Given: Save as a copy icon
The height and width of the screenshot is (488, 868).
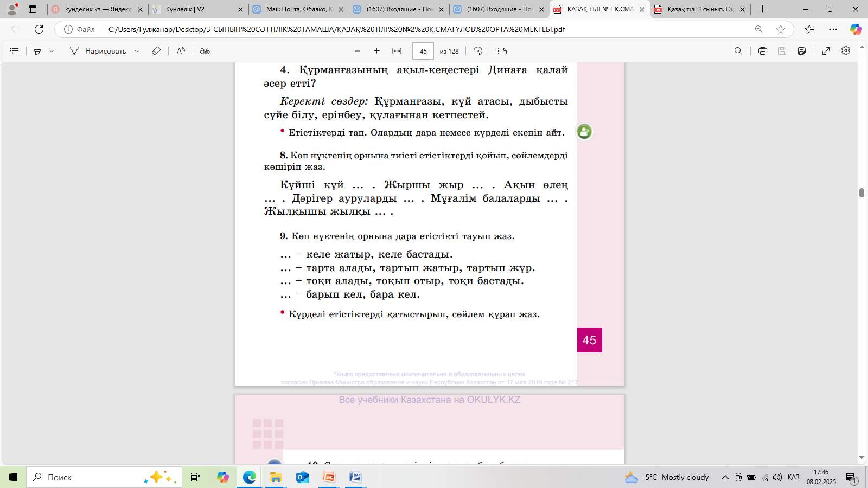Looking at the screenshot, I should pyautogui.click(x=802, y=51).
